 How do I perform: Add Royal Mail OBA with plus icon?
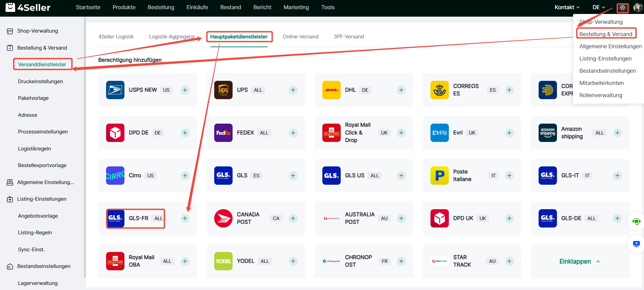tap(185, 261)
